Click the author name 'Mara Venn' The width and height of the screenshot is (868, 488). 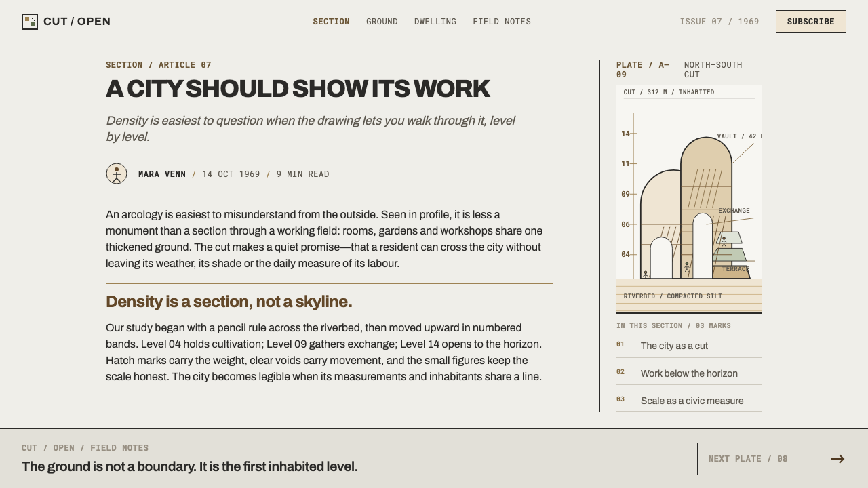point(162,174)
